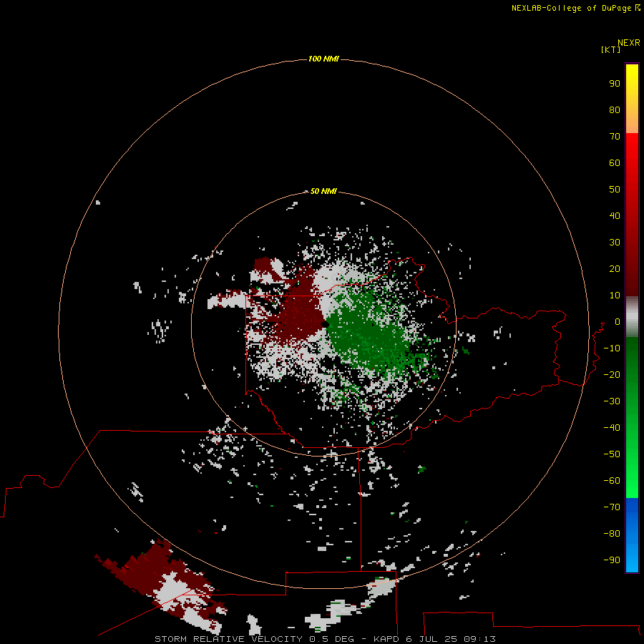Click the yellow-orange top segment of color bar
This screenshot has width=644, height=644.
pos(632,99)
